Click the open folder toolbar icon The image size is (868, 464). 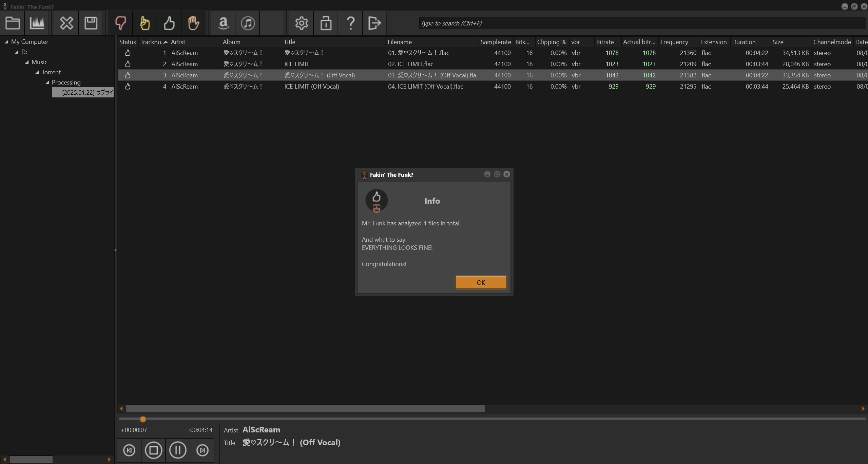click(13, 23)
